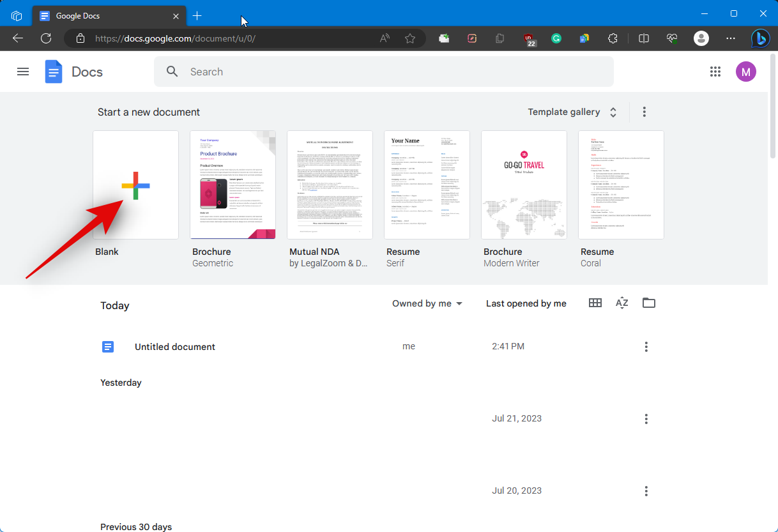The width and height of the screenshot is (778, 532).
Task: Click the Docs home logo icon
Action: tap(54, 72)
